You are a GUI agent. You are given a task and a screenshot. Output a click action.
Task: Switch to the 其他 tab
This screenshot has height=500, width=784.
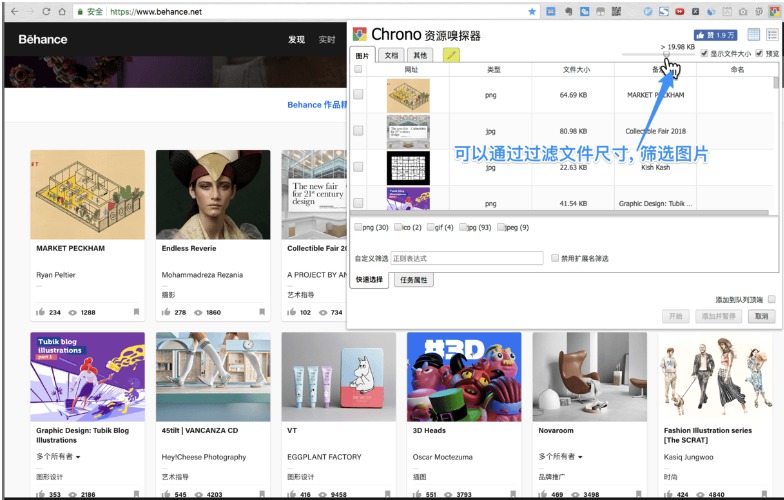(420, 56)
